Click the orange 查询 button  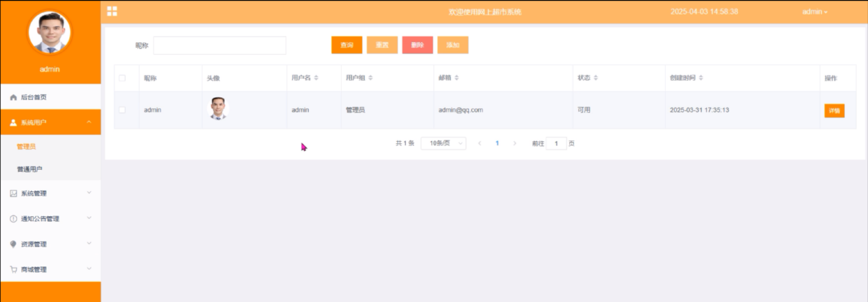coord(346,45)
